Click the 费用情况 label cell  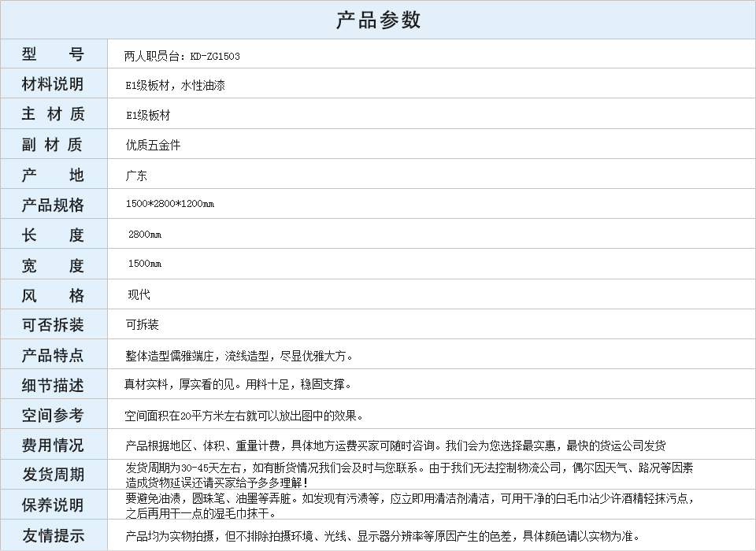tap(53, 445)
